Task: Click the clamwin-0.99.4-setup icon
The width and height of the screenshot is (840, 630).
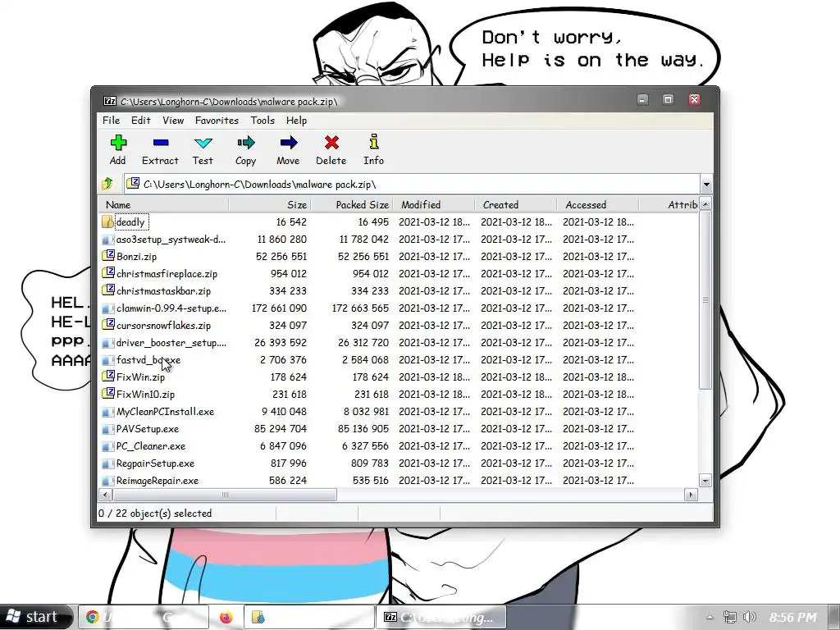Action: click(x=108, y=308)
